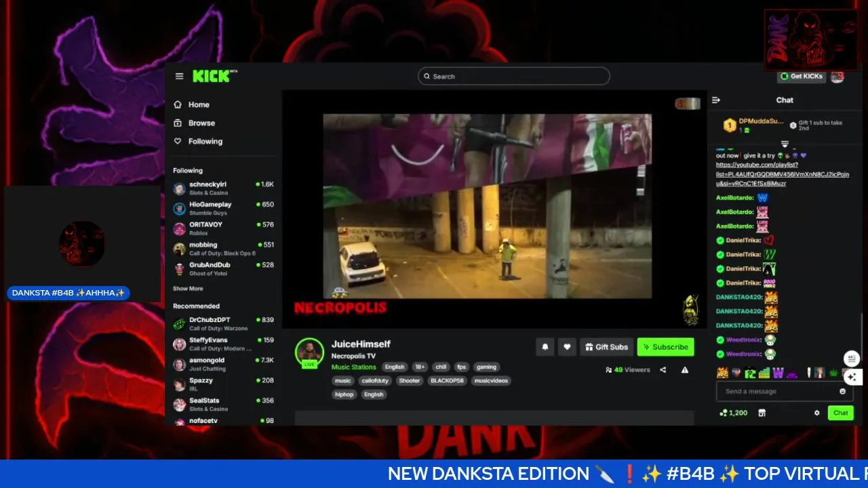The image size is (868, 488).
Task: Toggle notifications with the bell icon
Action: tap(545, 347)
